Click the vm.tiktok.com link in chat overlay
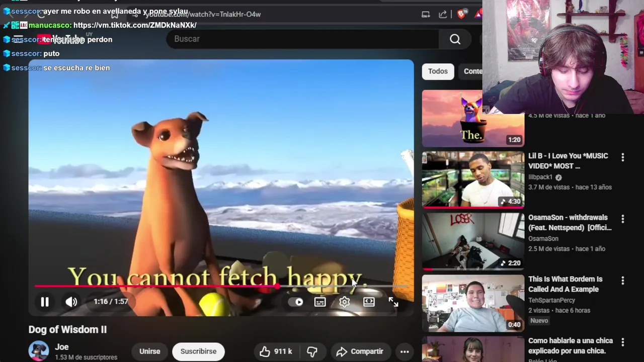Image resolution: width=644 pixels, height=362 pixels. pyautogui.click(x=135, y=25)
